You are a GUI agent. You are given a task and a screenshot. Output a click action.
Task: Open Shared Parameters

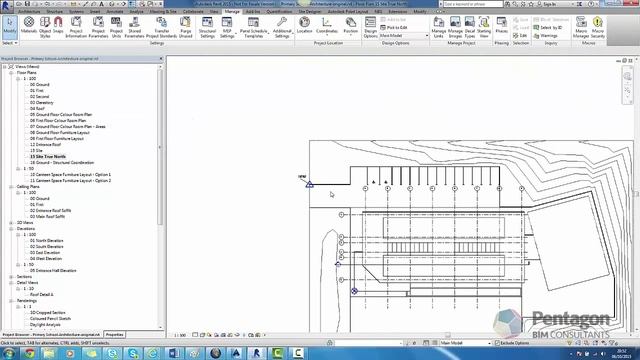point(134,27)
